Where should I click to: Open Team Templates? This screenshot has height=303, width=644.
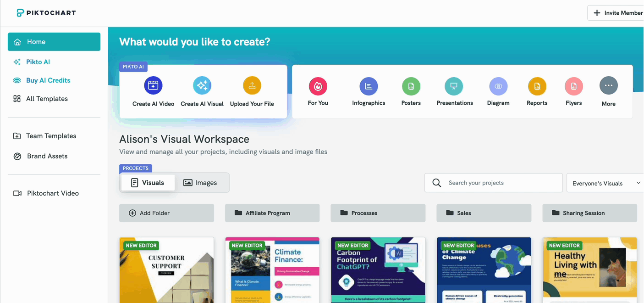(51, 136)
